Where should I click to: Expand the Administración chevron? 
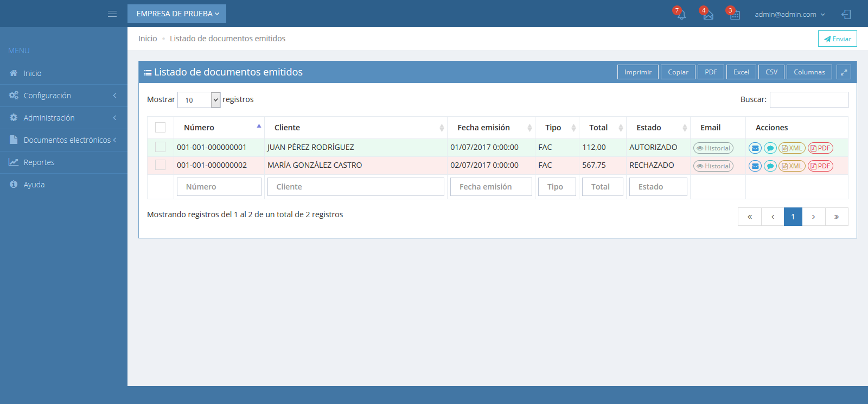[114, 118]
